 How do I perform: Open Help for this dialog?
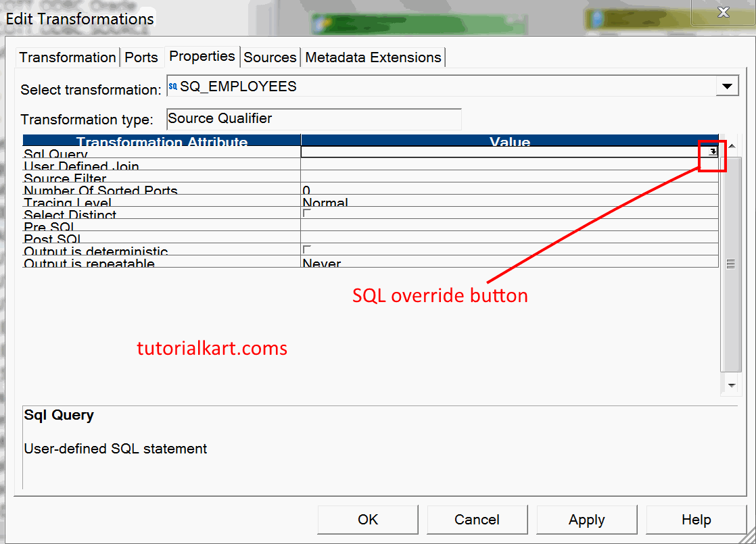pyautogui.click(x=696, y=519)
